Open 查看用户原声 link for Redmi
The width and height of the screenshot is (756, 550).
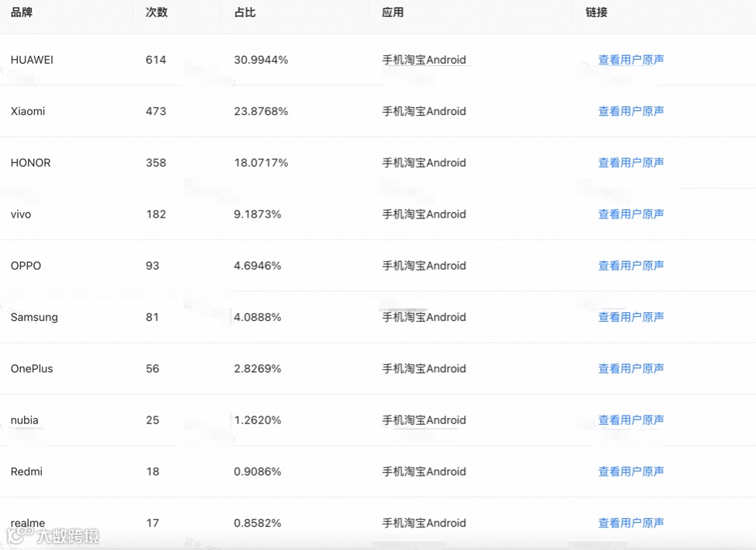click(630, 472)
